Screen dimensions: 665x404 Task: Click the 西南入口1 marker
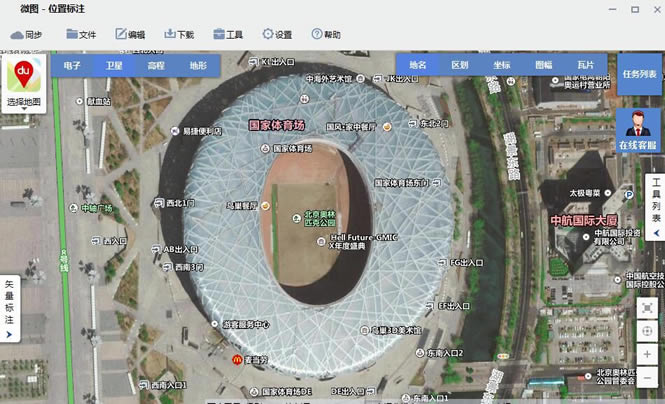pos(144,385)
